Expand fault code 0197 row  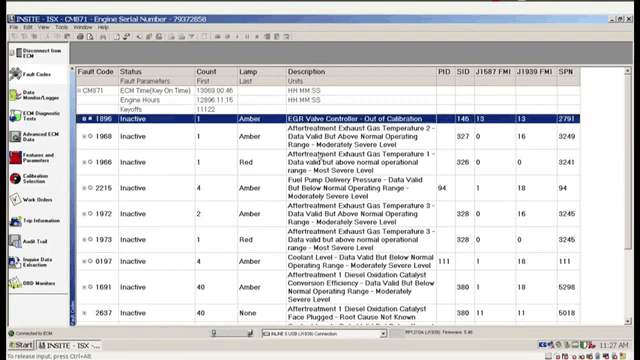84,261
